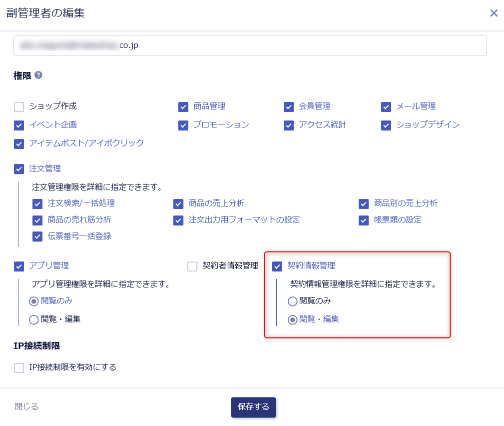Viewport: 504px width, 426px height.
Task: Select 閲覧・編集 under 契約情報管理
Action: click(293, 320)
